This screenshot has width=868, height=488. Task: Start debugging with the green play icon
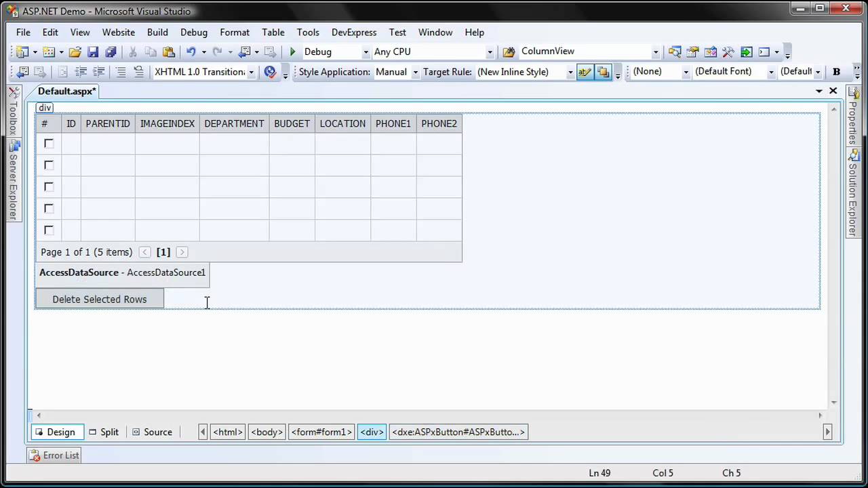(x=292, y=52)
